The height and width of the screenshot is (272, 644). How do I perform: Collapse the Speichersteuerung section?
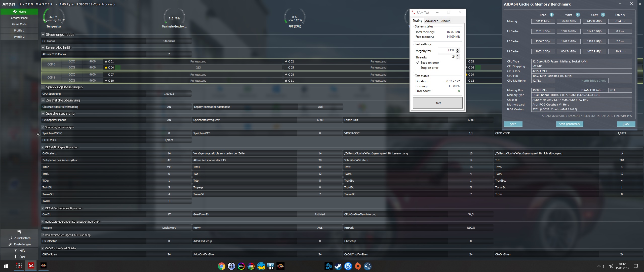(43, 113)
